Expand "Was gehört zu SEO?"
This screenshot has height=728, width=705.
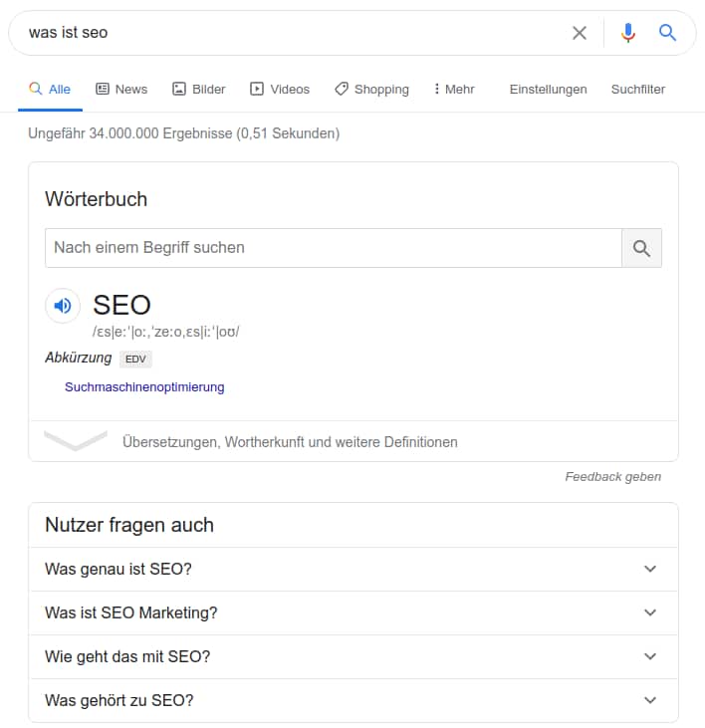(x=353, y=701)
